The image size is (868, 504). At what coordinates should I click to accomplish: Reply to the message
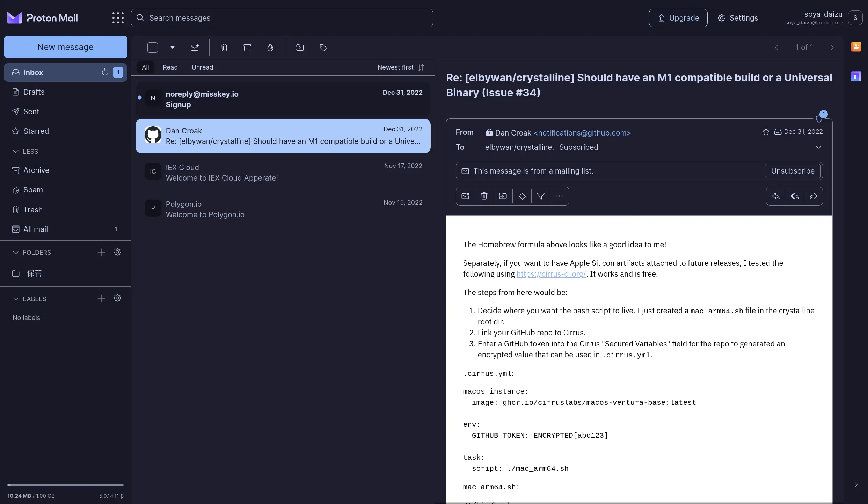(776, 196)
